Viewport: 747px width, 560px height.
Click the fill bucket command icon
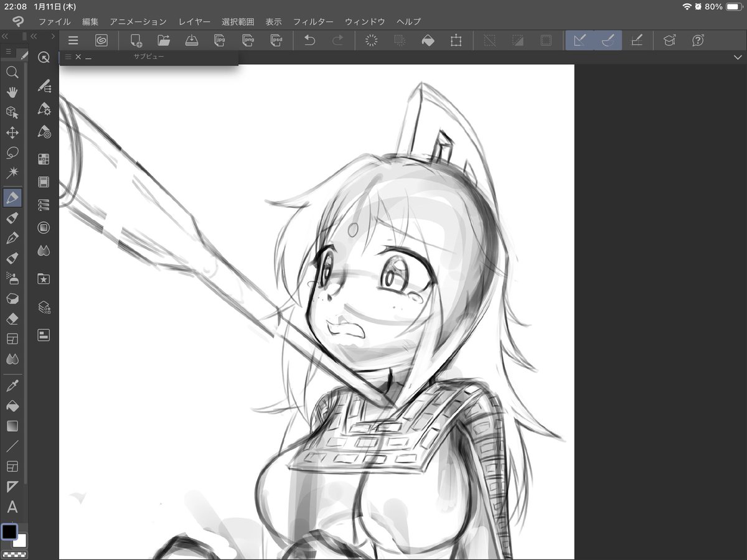[x=428, y=41]
